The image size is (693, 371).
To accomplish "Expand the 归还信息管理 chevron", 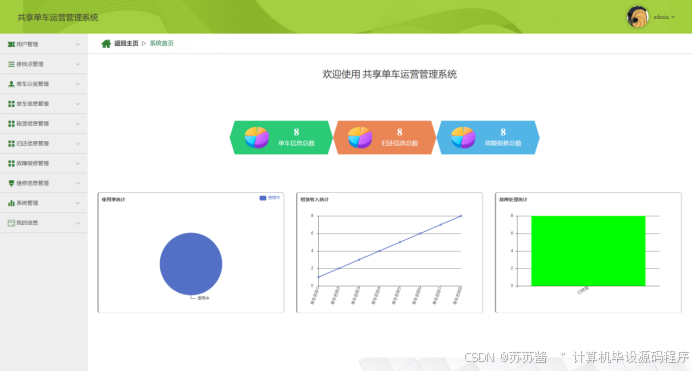I will pos(77,144).
